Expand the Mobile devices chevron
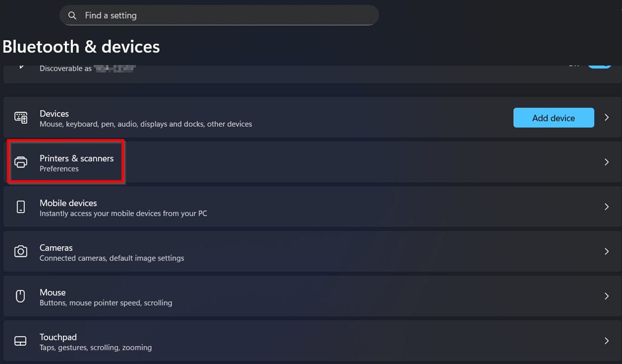622x364 pixels. [x=606, y=207]
